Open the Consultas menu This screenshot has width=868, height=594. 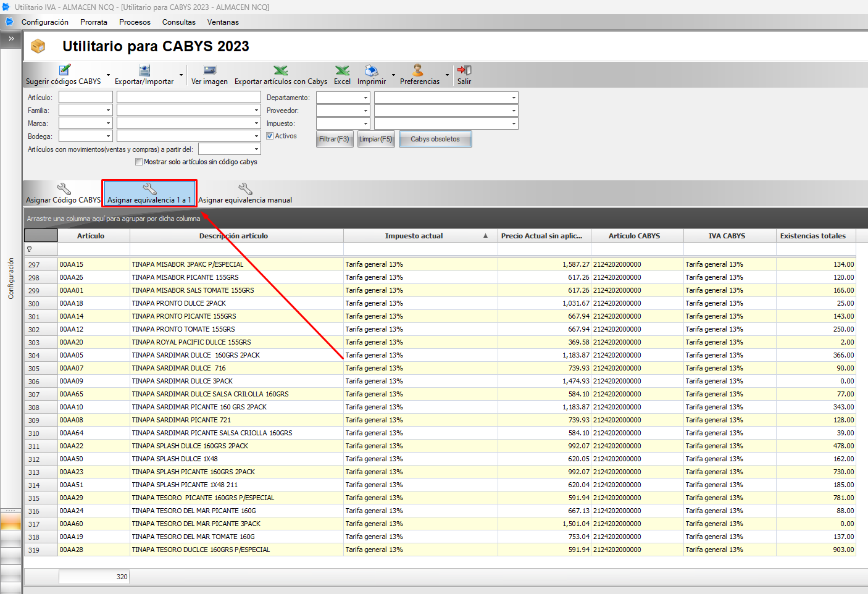[x=178, y=22]
